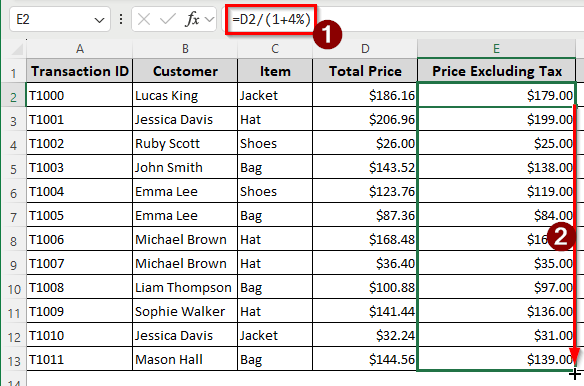Viewport: 584px width, 386px height.
Task: Select Shoes item in row 4
Action: click(x=275, y=143)
